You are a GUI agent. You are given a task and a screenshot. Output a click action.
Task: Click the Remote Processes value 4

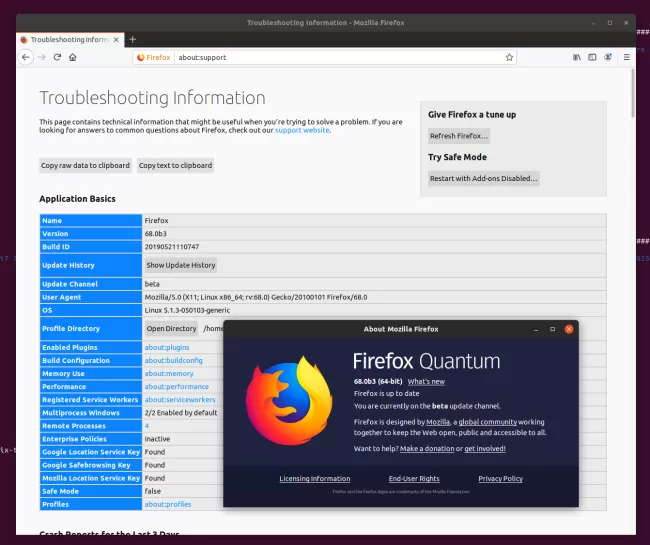(147, 426)
